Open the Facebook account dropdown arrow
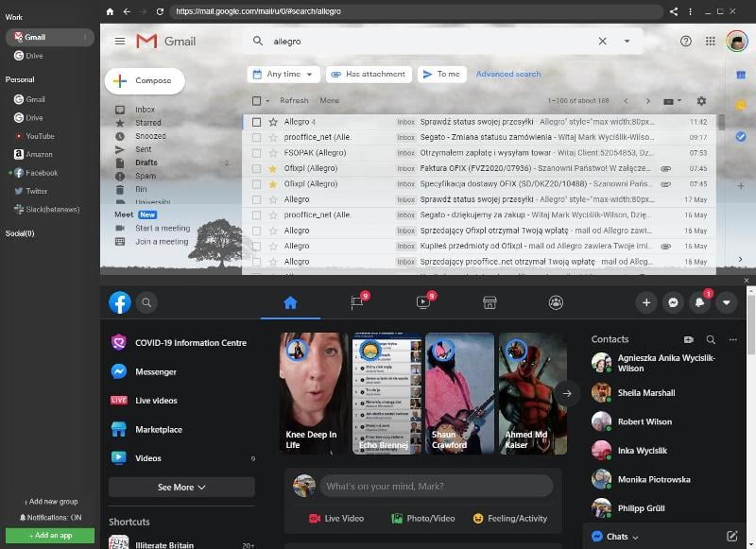Screen dimensions: 756x549 coord(726,302)
